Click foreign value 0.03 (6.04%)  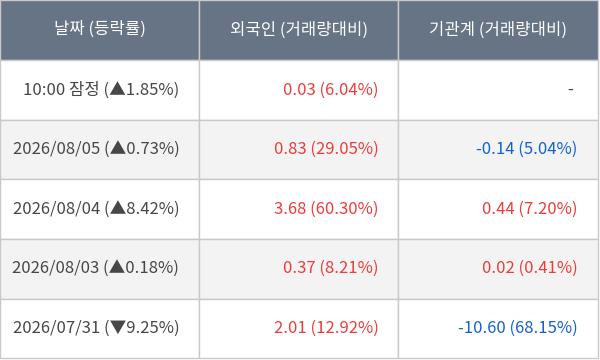pos(331,89)
